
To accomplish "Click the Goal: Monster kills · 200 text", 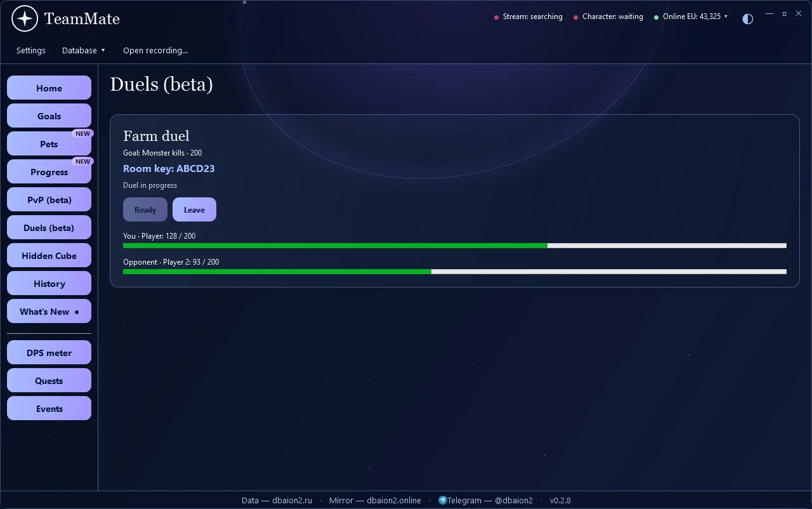I will 162,153.
